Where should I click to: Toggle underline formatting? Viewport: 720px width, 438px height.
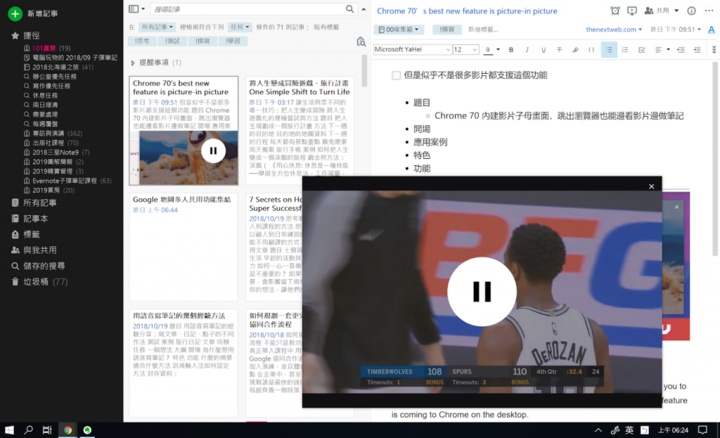[x=543, y=50]
